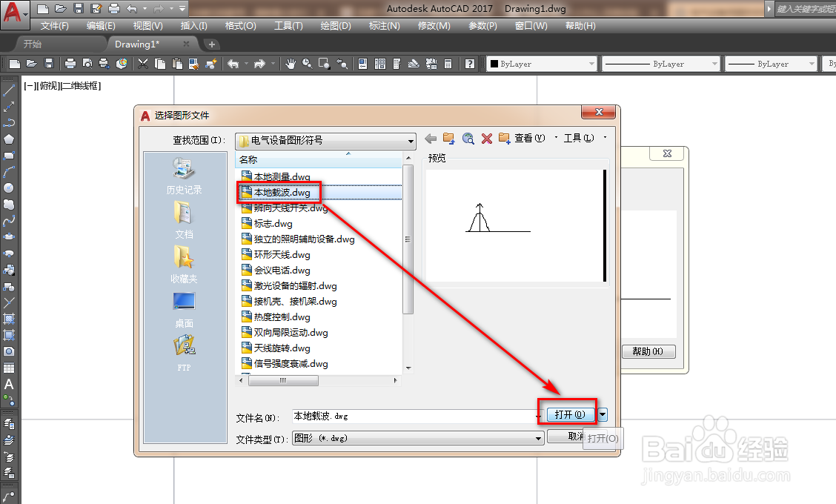Click the Plot Preview icon

pos(87,64)
